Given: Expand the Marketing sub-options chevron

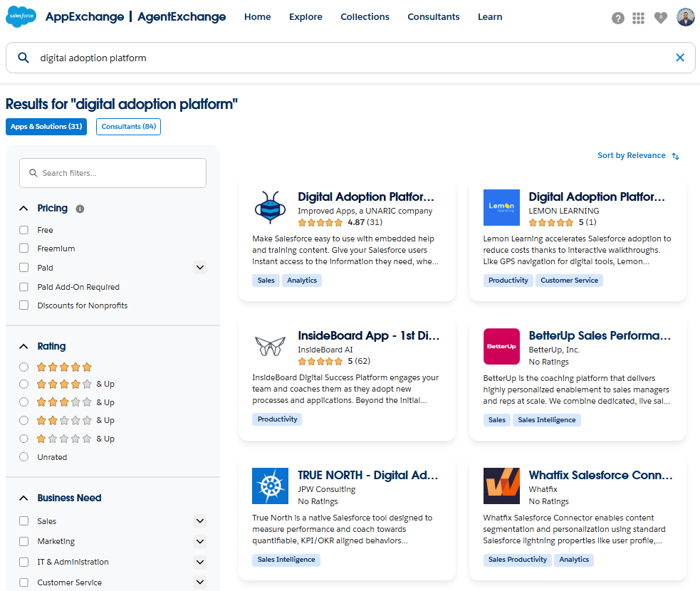Looking at the screenshot, I should point(200,541).
